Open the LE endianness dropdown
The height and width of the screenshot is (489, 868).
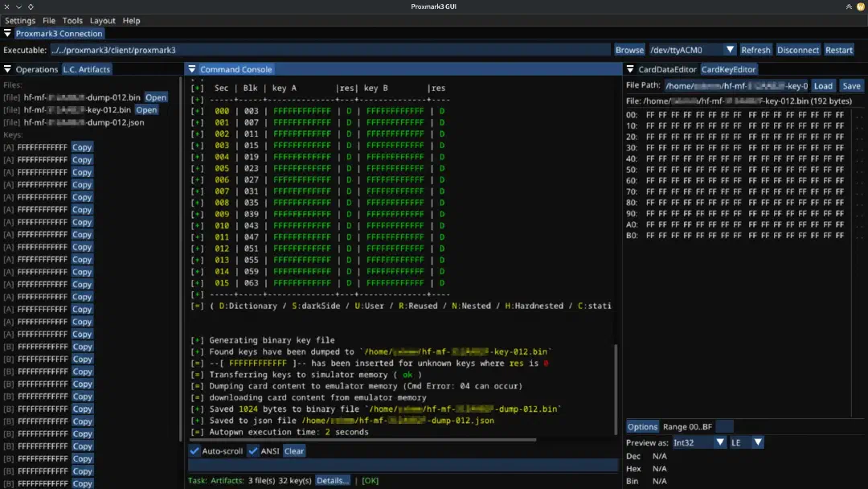[x=758, y=442]
